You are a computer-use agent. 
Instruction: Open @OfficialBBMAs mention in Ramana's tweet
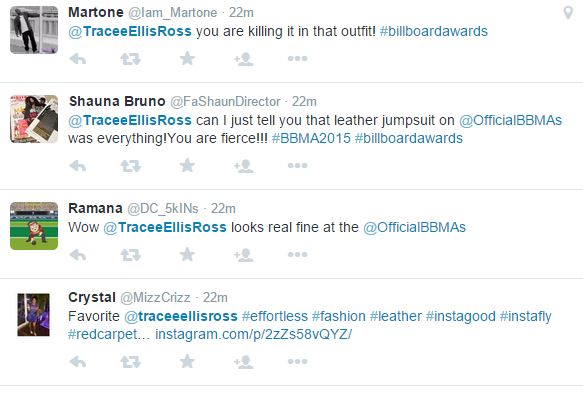click(414, 227)
